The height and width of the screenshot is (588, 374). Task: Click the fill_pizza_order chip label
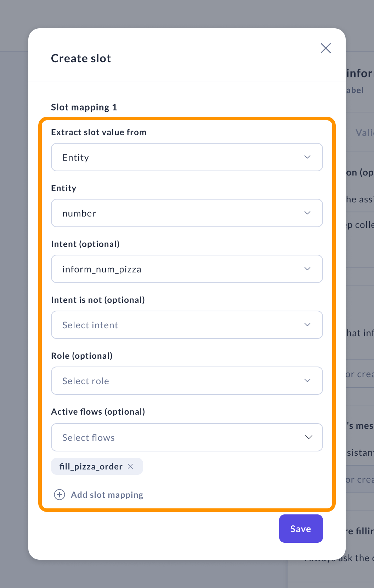(91, 467)
